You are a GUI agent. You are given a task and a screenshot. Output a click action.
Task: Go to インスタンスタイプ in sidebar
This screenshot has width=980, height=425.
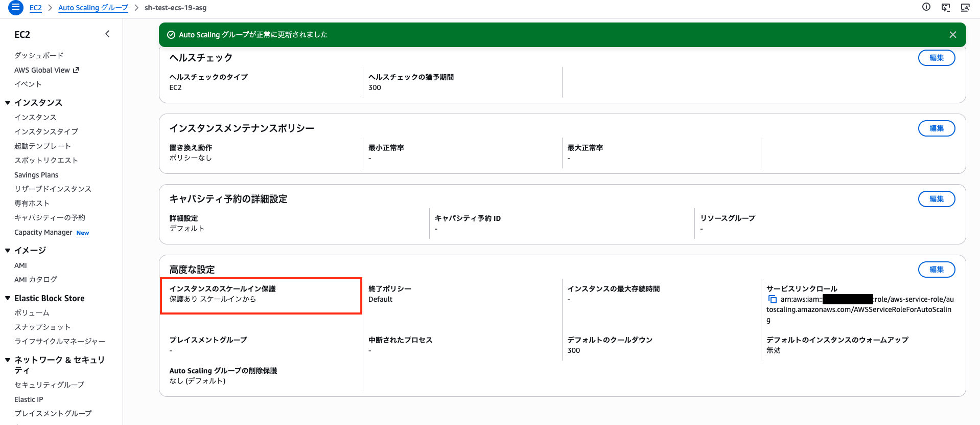46,131
